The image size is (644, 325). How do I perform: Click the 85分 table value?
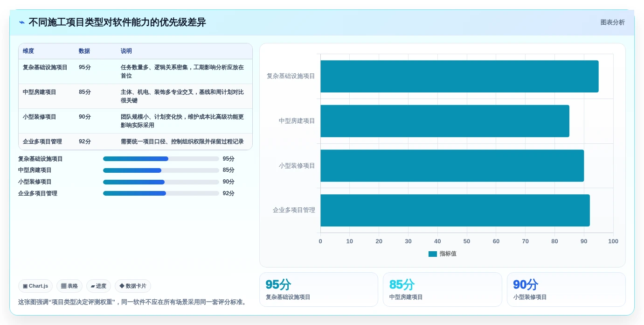(85, 92)
